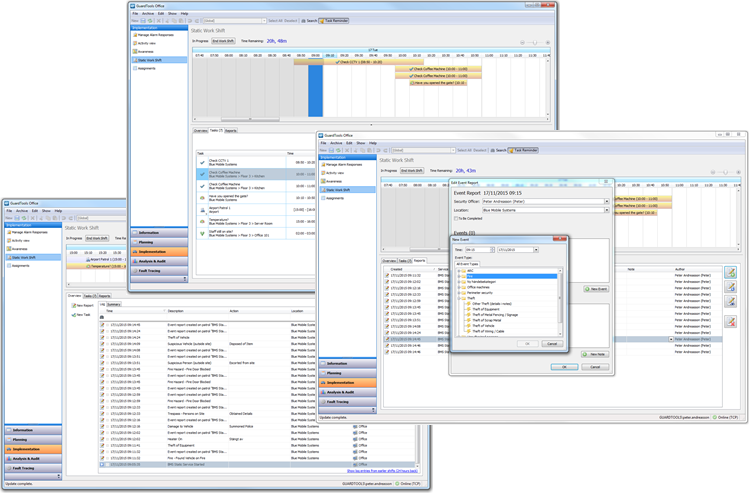
Task: Click show log entries from earlier shifts link
Action: (382, 471)
